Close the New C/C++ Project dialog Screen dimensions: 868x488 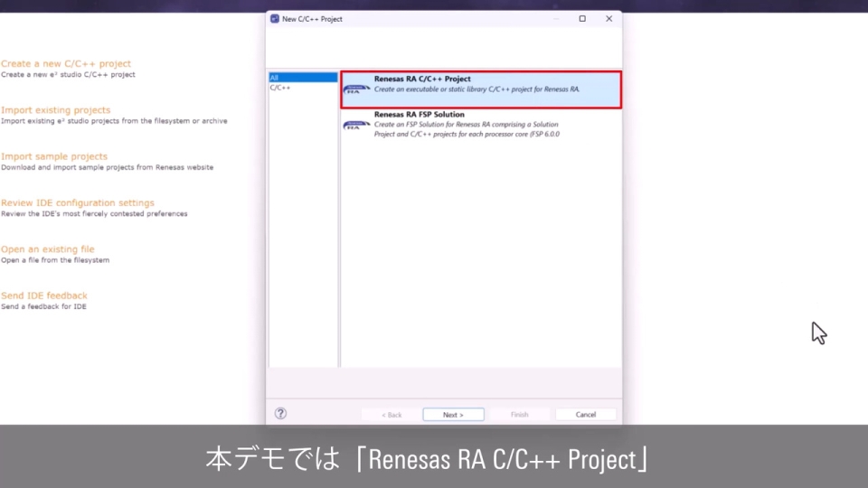click(609, 19)
